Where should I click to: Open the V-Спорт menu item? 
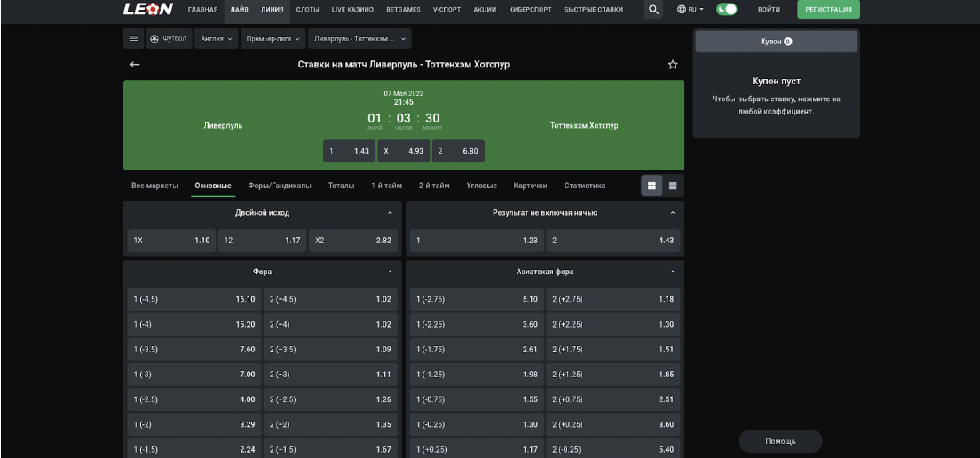447,10
